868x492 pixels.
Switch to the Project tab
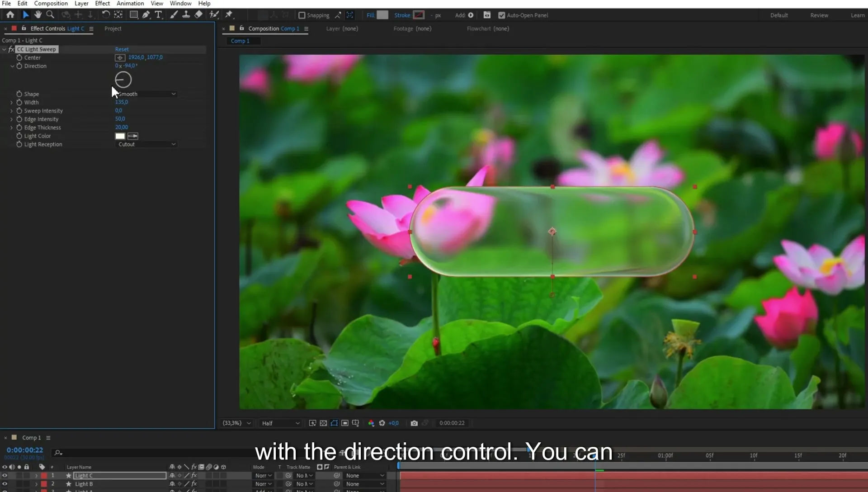point(113,28)
